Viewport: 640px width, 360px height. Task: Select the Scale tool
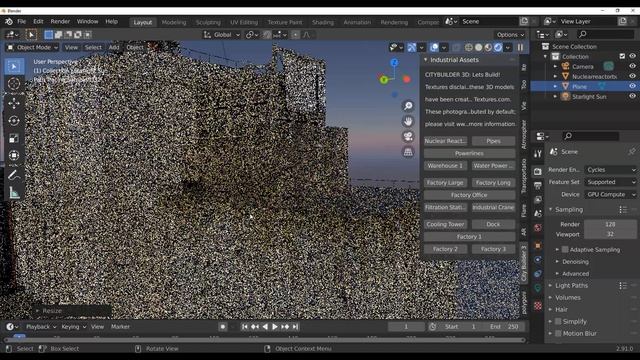(x=14, y=138)
